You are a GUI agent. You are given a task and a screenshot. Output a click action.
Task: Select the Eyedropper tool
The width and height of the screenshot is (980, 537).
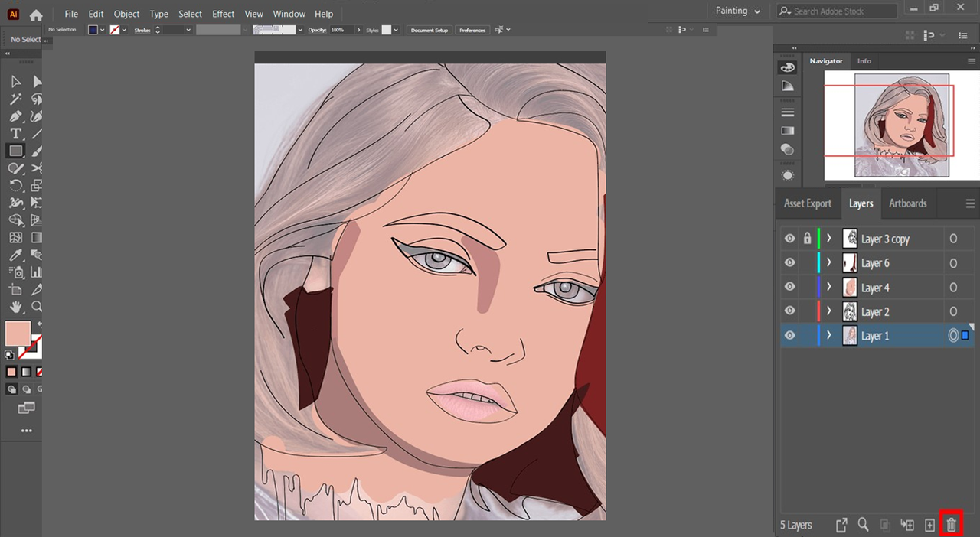click(15, 255)
